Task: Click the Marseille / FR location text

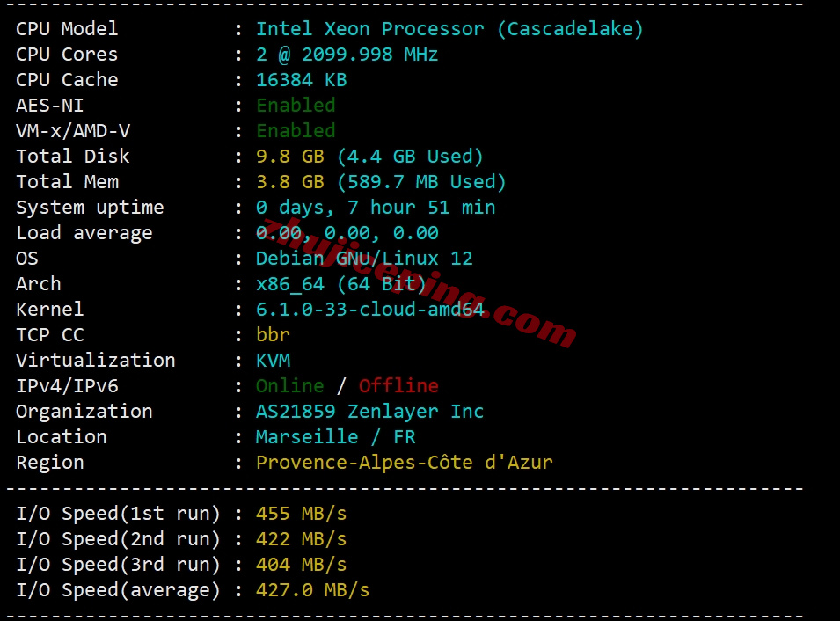Action: click(335, 437)
